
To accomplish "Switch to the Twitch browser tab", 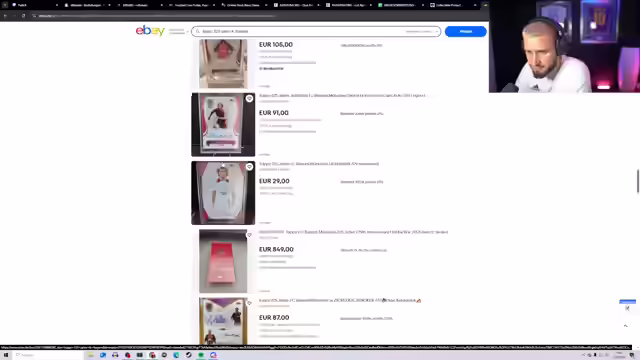I will coord(34,5).
